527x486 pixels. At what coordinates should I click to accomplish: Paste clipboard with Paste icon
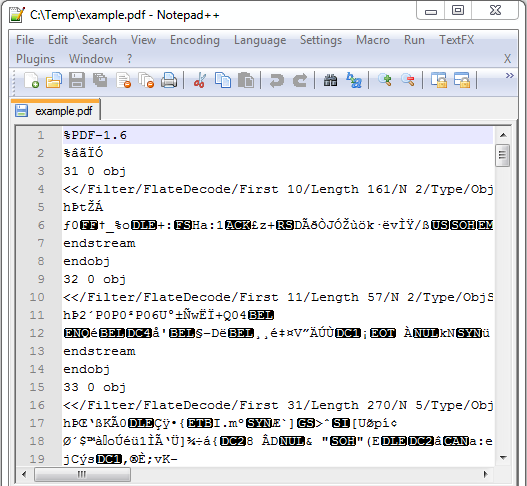click(246, 80)
